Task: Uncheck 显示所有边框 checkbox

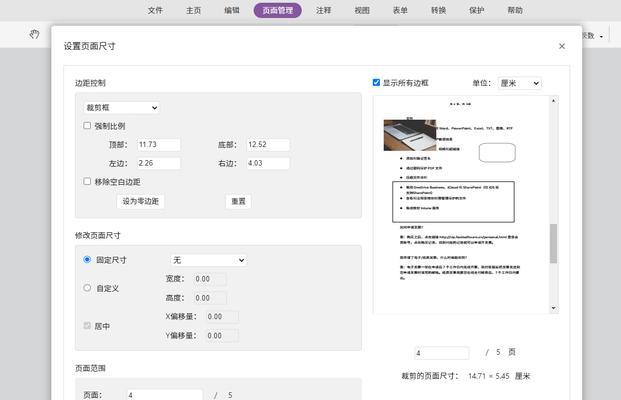Action: point(376,82)
